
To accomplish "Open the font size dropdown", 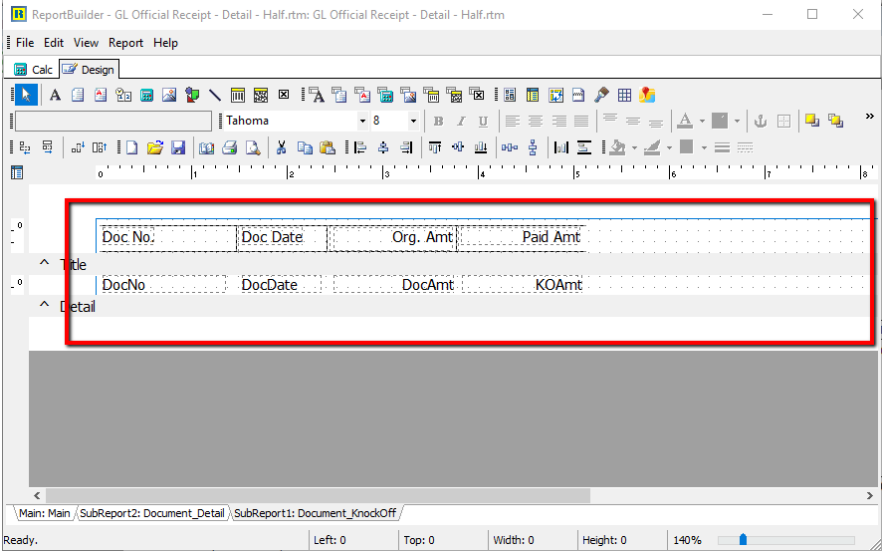I will tap(413, 121).
